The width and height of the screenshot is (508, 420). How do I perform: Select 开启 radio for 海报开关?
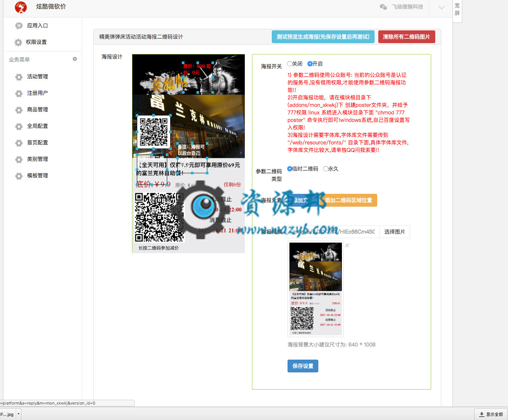(x=310, y=64)
